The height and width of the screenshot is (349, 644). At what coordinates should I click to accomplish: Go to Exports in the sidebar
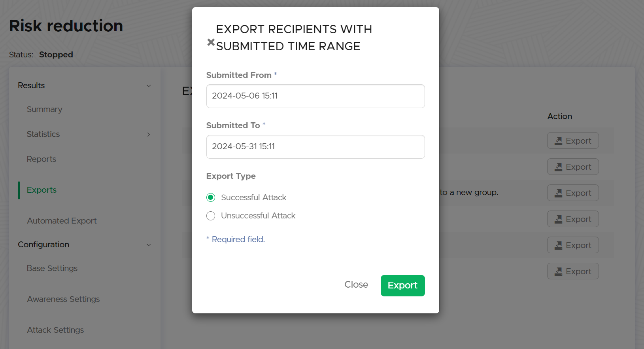(42, 190)
